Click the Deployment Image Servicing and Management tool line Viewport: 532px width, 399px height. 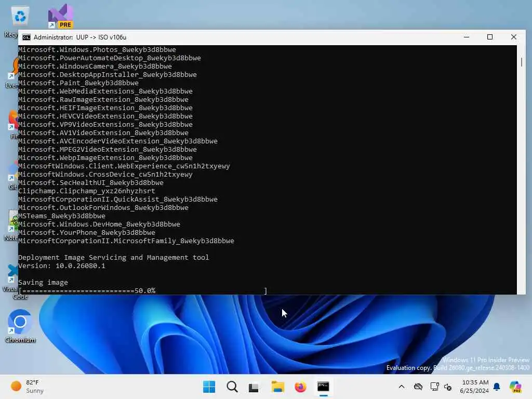(114, 258)
